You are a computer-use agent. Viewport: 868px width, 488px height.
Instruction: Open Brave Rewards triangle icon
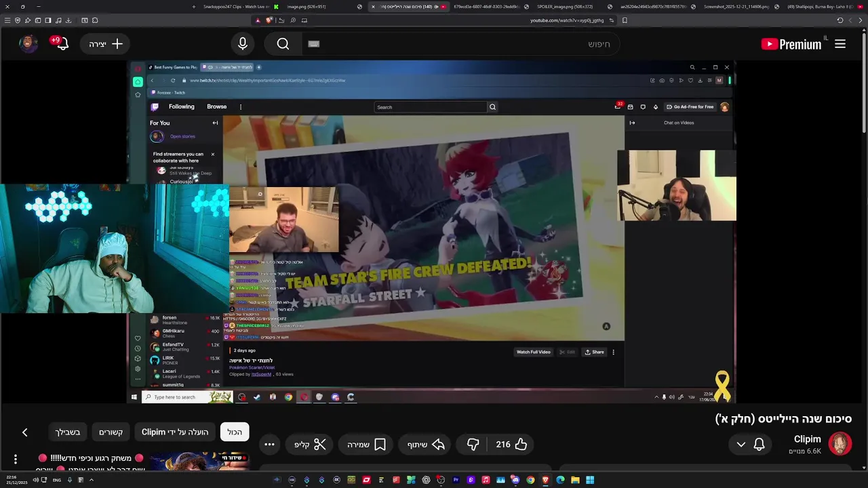click(x=258, y=20)
